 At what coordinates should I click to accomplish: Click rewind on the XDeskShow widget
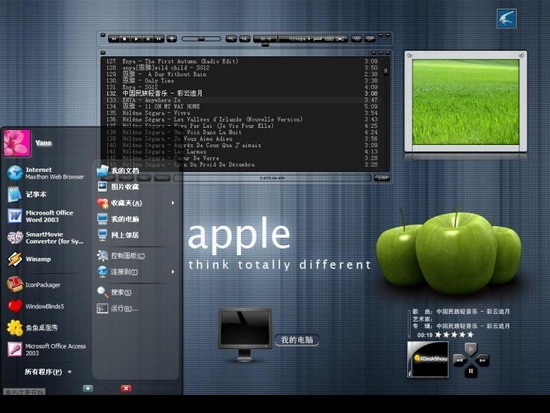pyautogui.click(x=459, y=360)
